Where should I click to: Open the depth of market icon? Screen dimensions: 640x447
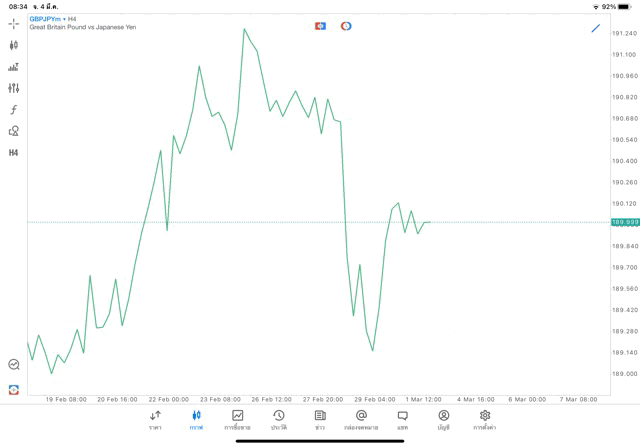13,67
